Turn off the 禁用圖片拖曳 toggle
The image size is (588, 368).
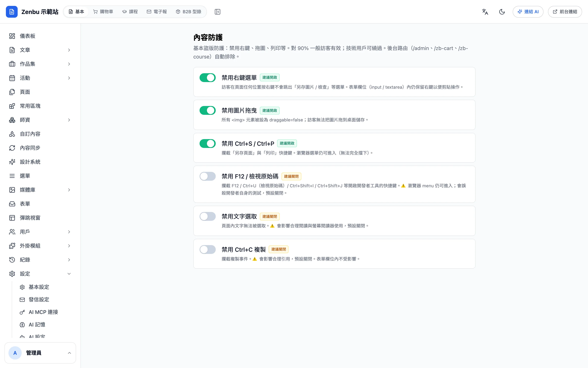click(207, 111)
